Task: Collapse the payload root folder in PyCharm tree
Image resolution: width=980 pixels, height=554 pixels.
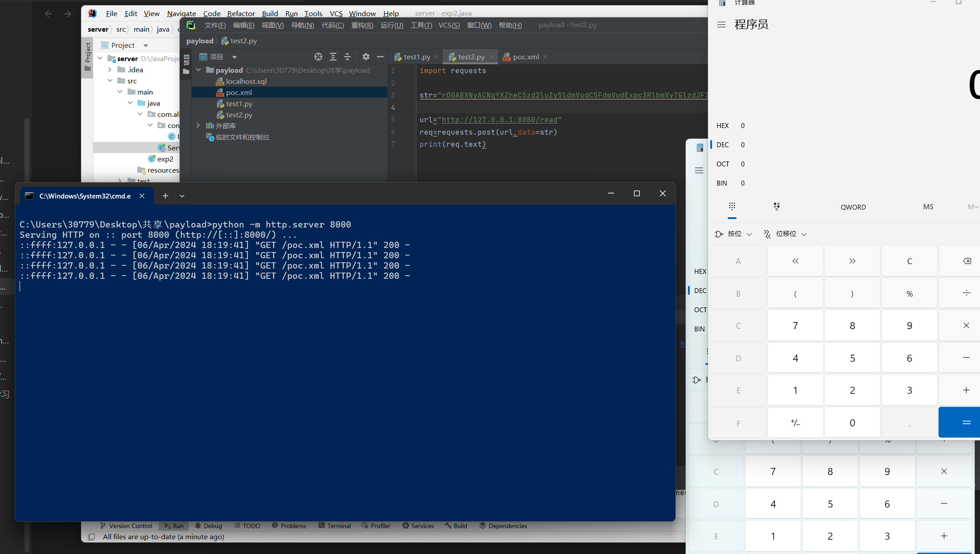Action: pyautogui.click(x=198, y=70)
